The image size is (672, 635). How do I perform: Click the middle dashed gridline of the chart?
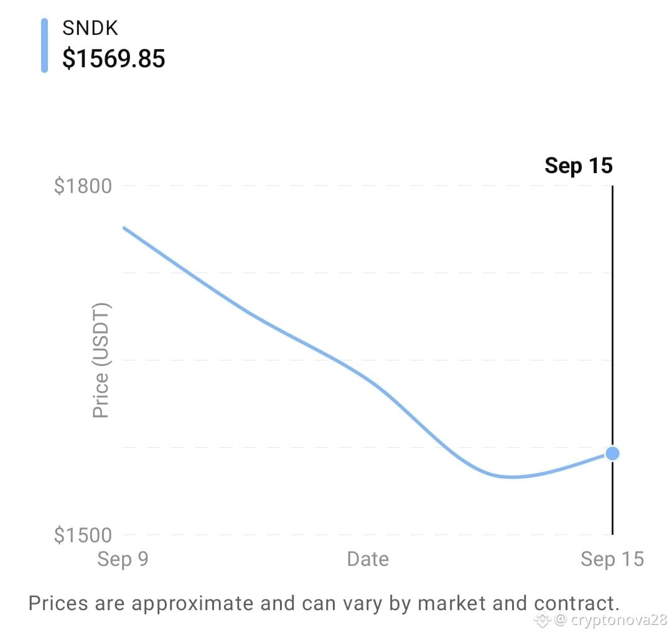pyautogui.click(x=367, y=360)
